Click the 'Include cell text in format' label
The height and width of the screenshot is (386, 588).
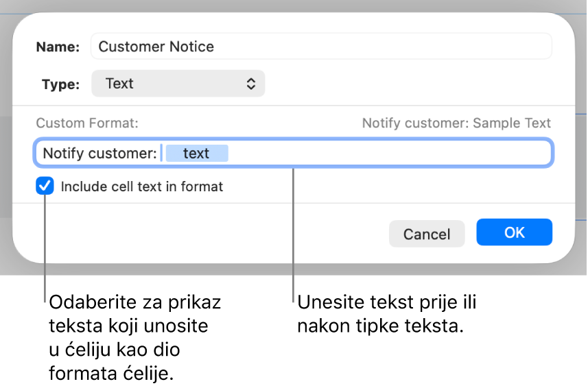142,186
